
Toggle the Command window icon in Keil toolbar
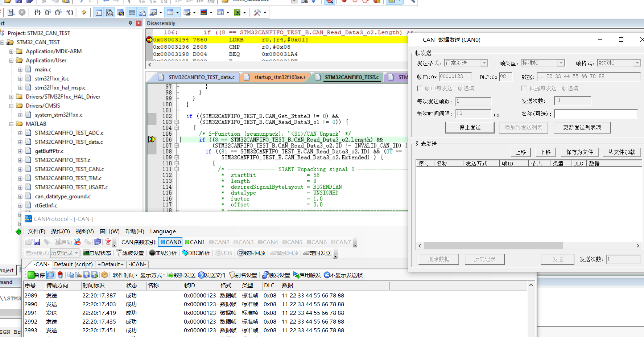tap(99, 12)
